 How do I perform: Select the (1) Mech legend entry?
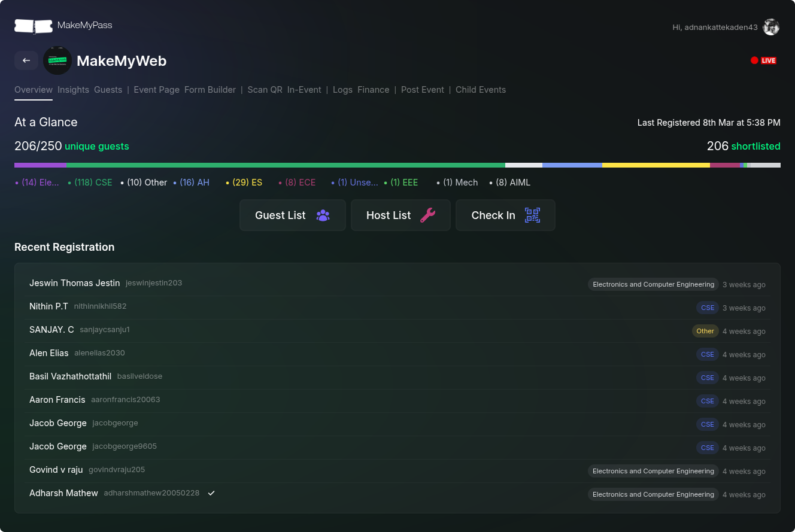tap(457, 183)
